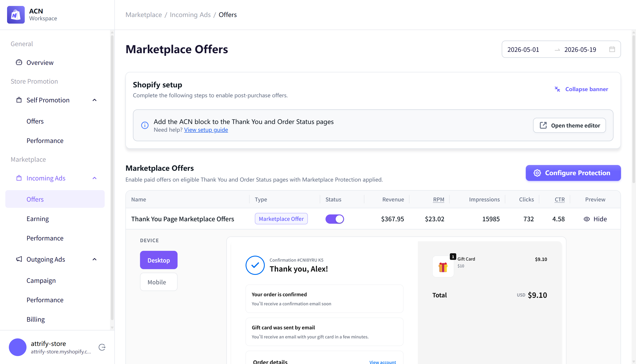
Task: Click the external-link icon on theme editor button
Action: pyautogui.click(x=543, y=125)
